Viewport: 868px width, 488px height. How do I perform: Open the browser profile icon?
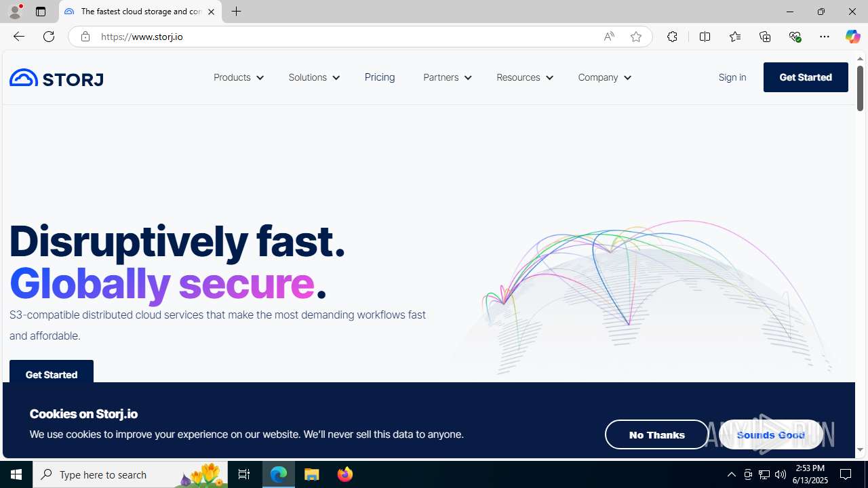15,12
